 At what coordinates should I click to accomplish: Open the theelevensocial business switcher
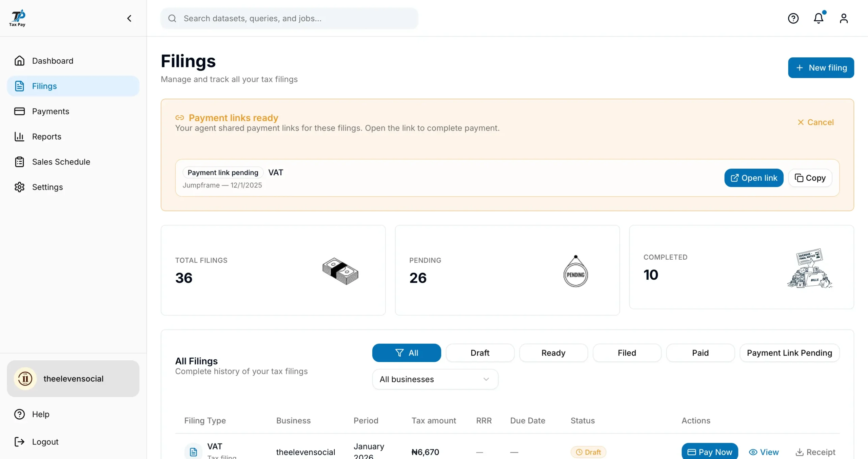(x=73, y=379)
